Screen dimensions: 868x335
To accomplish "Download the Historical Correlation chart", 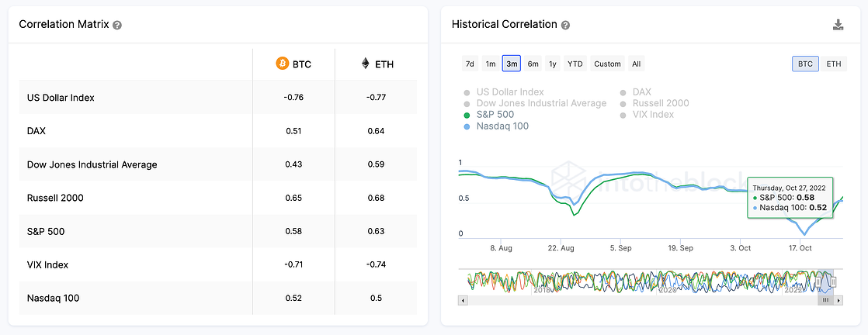I will point(838,25).
